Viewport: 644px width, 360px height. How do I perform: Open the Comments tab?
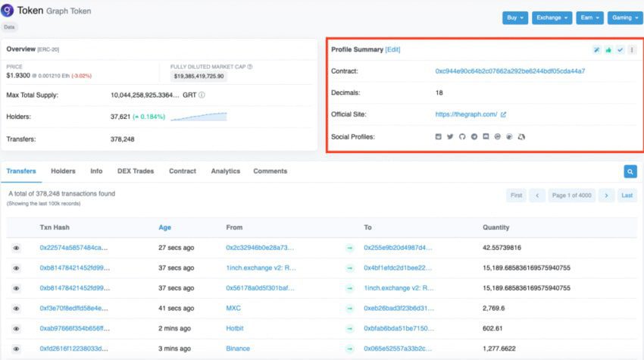click(270, 171)
